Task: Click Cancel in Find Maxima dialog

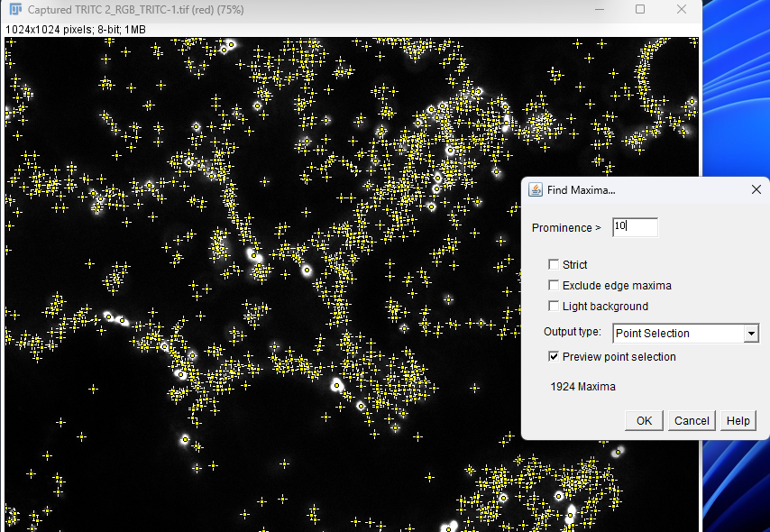Action: point(692,420)
